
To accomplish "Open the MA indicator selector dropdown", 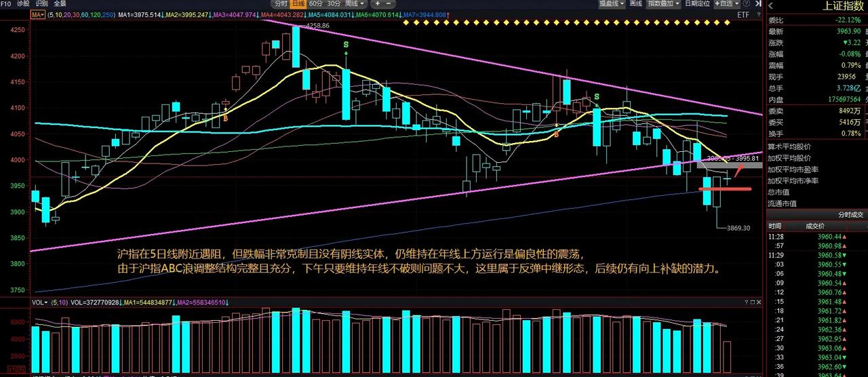I will (x=39, y=14).
